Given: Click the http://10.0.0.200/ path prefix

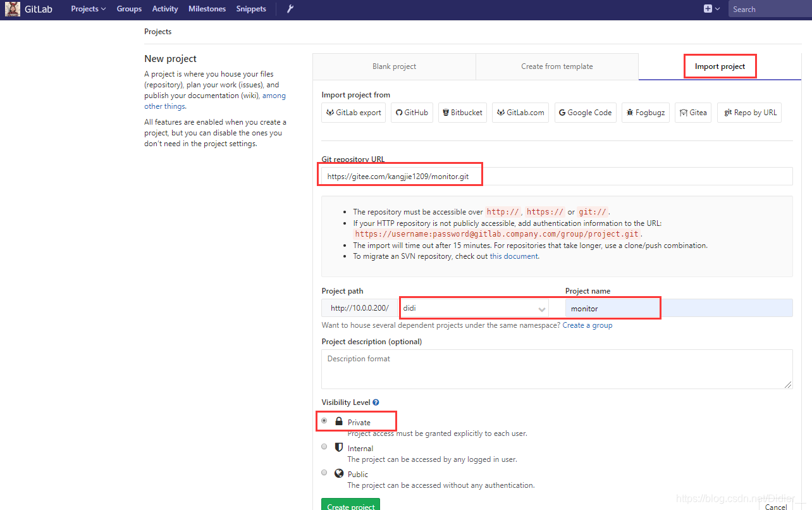Looking at the screenshot, I should (x=360, y=308).
